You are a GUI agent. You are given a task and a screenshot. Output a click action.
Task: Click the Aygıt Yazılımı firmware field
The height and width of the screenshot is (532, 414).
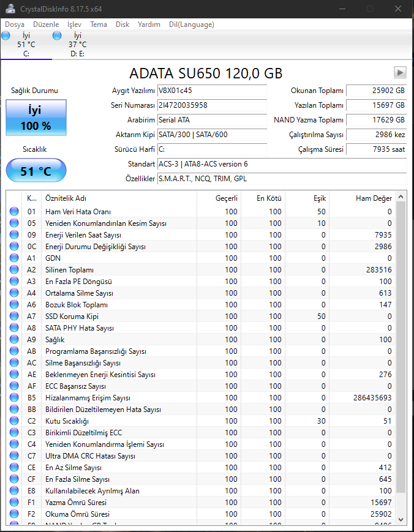pyautogui.click(x=212, y=91)
